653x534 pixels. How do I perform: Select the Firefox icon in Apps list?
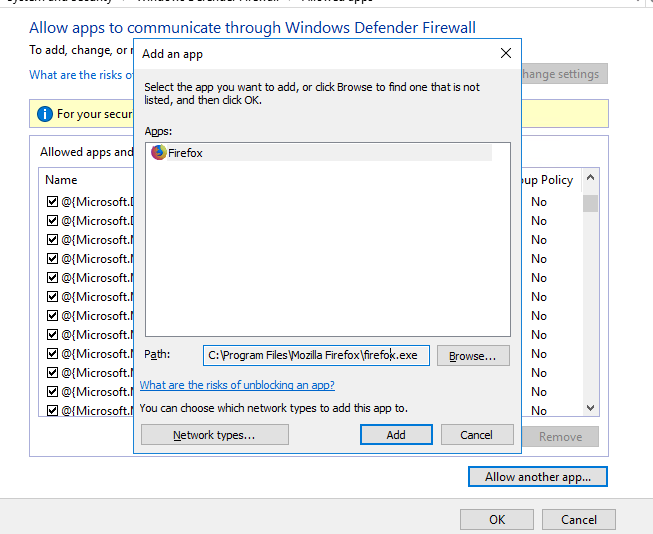pyautogui.click(x=158, y=152)
